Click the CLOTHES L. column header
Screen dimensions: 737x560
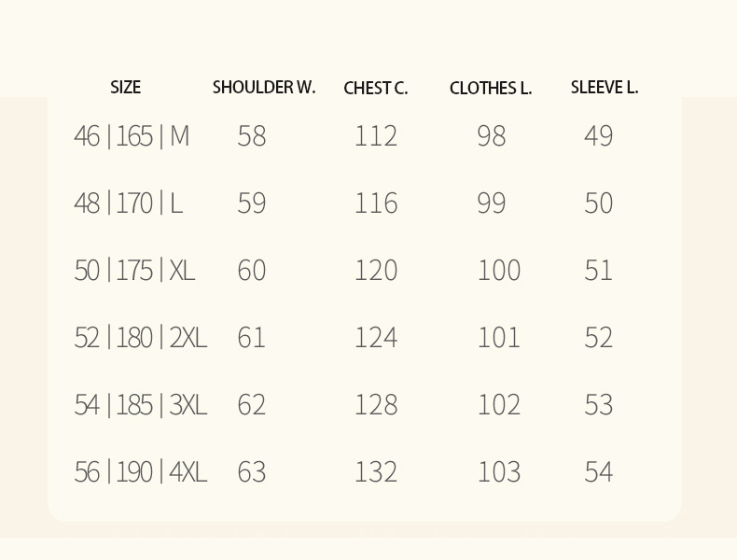tap(490, 88)
